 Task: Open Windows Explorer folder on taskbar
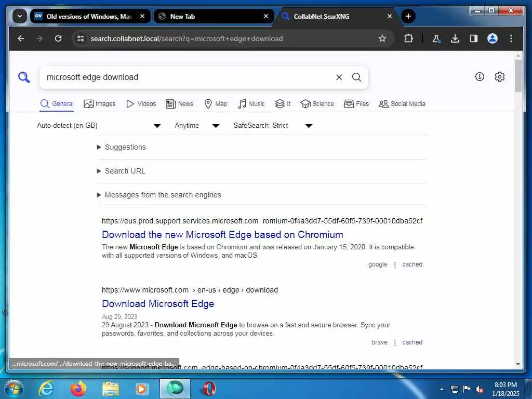tap(111, 389)
